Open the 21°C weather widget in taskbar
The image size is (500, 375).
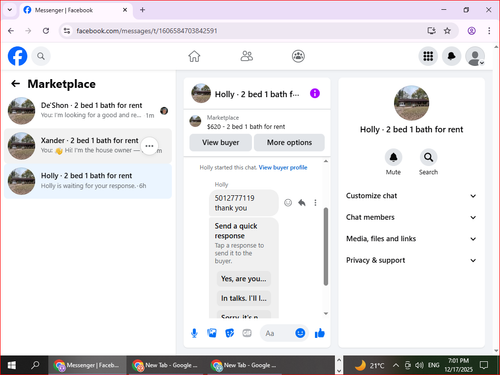369,365
